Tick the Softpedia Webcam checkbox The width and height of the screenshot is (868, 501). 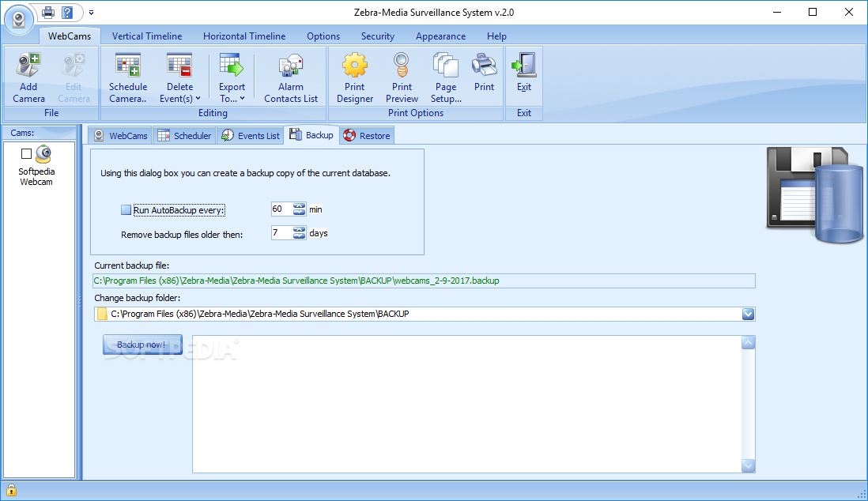tap(26, 153)
